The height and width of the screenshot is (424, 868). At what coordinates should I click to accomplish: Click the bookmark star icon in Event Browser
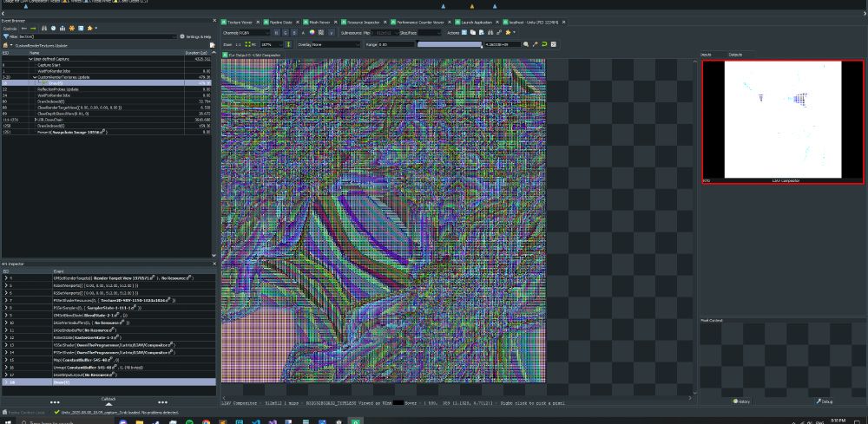(89, 29)
